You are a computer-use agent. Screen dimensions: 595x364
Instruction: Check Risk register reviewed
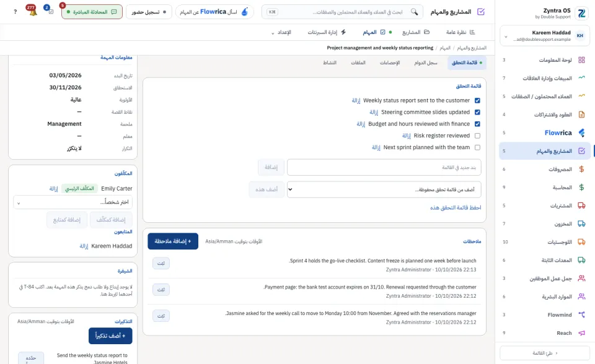point(477,136)
